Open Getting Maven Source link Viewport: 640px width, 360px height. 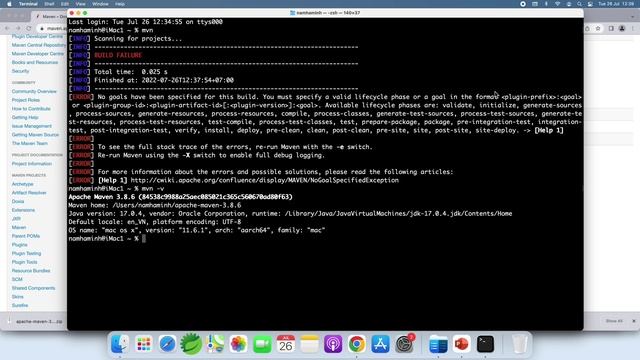pos(35,134)
